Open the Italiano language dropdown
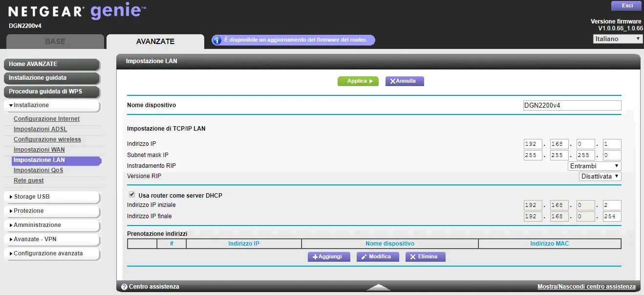This screenshot has width=644, height=295. 618,39
